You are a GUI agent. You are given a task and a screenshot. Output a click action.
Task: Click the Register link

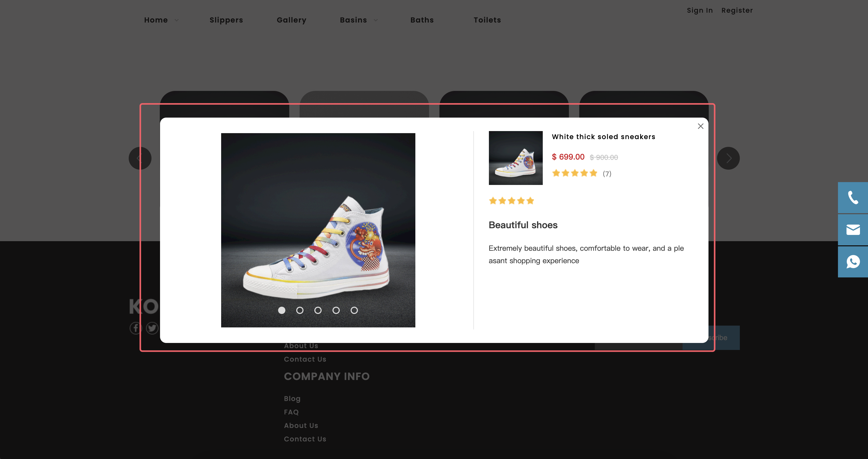(737, 10)
